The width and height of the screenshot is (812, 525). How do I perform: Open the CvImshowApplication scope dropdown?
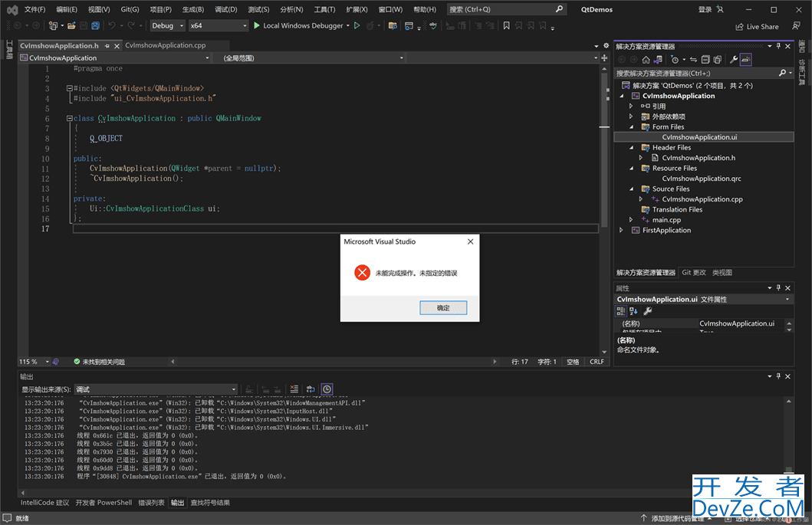[x=115, y=58]
